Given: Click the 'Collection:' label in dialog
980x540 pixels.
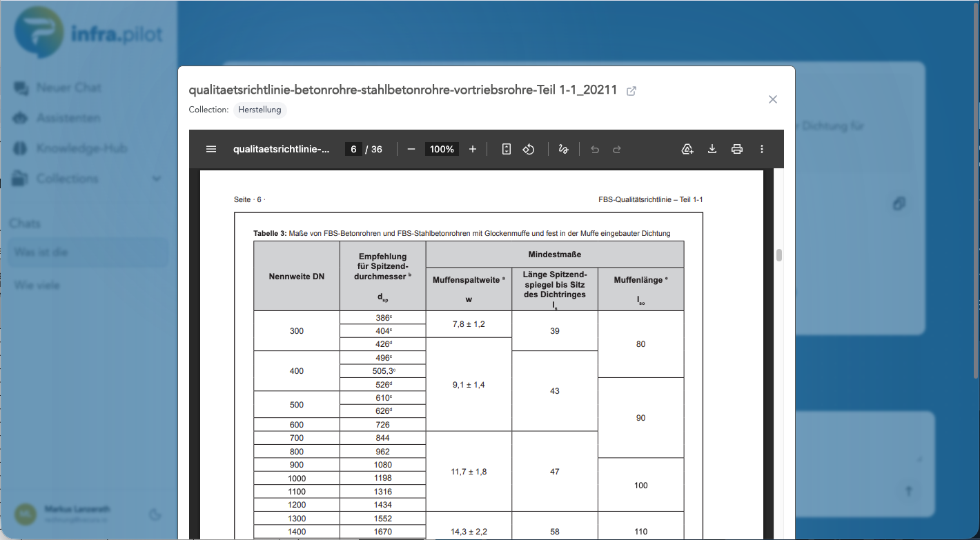Looking at the screenshot, I should [x=208, y=110].
